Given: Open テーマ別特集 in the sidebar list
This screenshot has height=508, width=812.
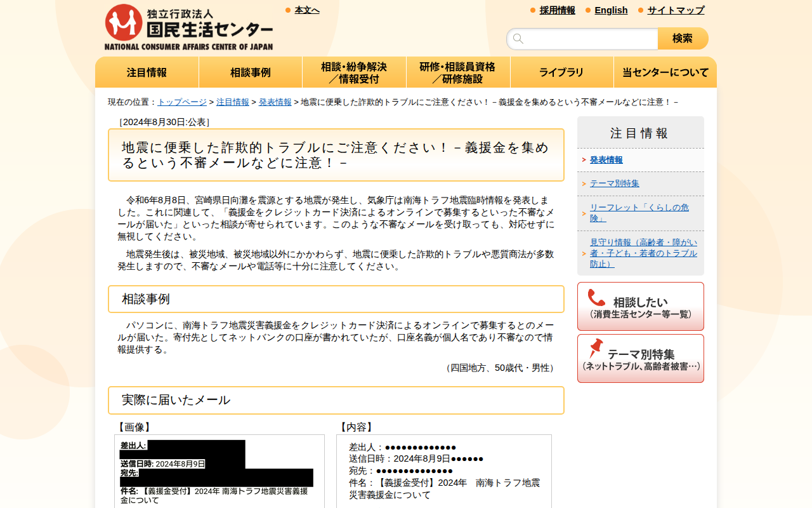Looking at the screenshot, I should pyautogui.click(x=615, y=184).
